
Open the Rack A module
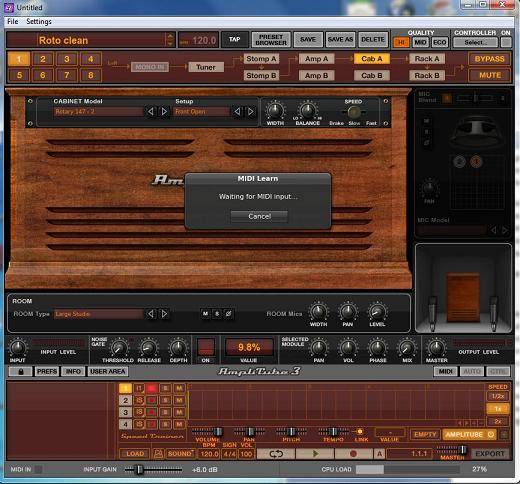click(x=427, y=59)
